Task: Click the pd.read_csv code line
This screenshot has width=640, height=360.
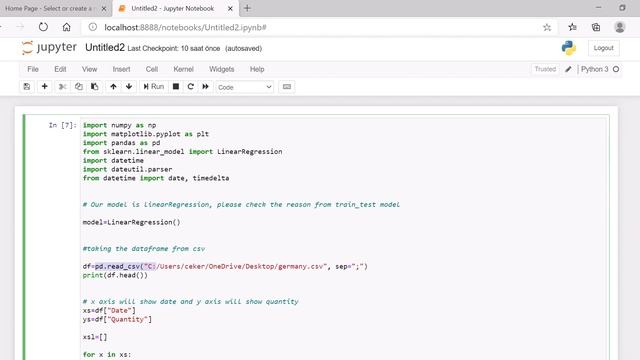Action: tap(225, 266)
